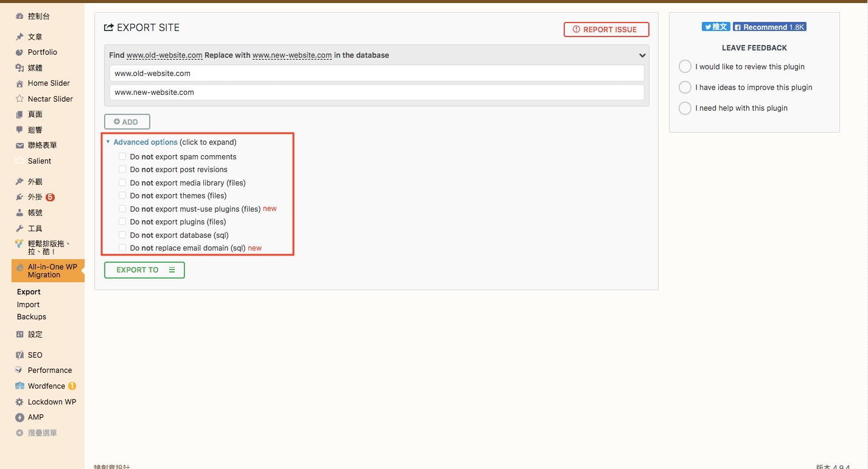Click the settings icon beside 設定
Image resolution: width=868 pixels, height=469 pixels.
tap(19, 335)
